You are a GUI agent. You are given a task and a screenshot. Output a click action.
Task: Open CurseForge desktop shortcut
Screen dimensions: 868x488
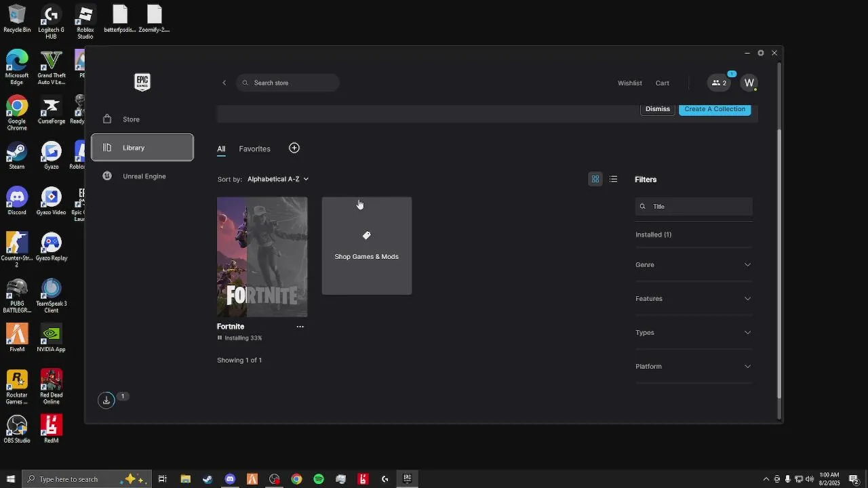(51, 110)
